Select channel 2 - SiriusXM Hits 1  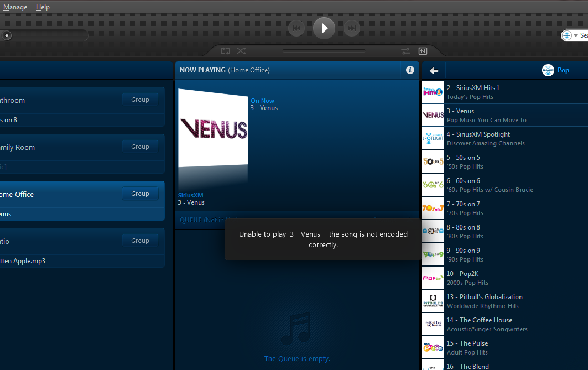click(504, 92)
